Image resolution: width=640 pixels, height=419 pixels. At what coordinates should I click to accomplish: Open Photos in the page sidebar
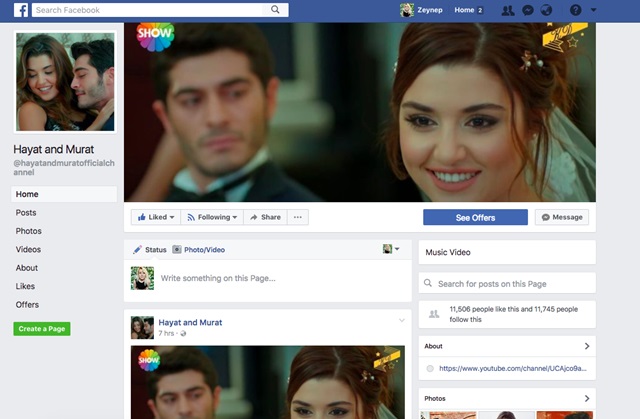(29, 231)
